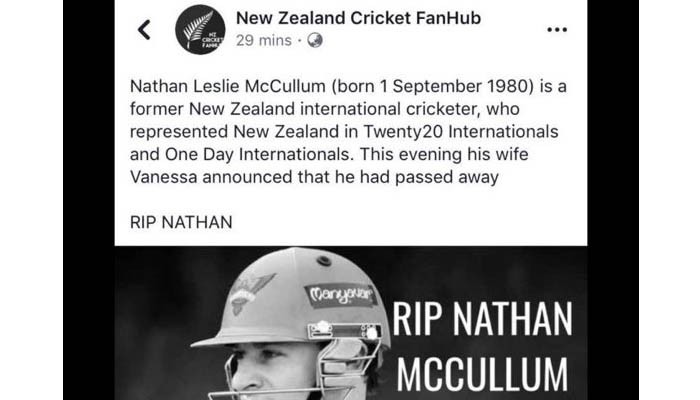
Task: Open the three-dot post options menu
Action: (x=556, y=30)
